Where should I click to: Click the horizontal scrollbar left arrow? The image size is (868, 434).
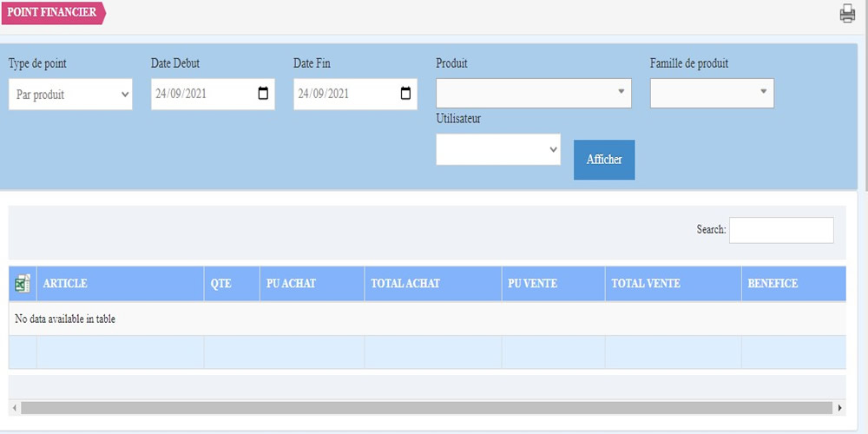point(15,407)
